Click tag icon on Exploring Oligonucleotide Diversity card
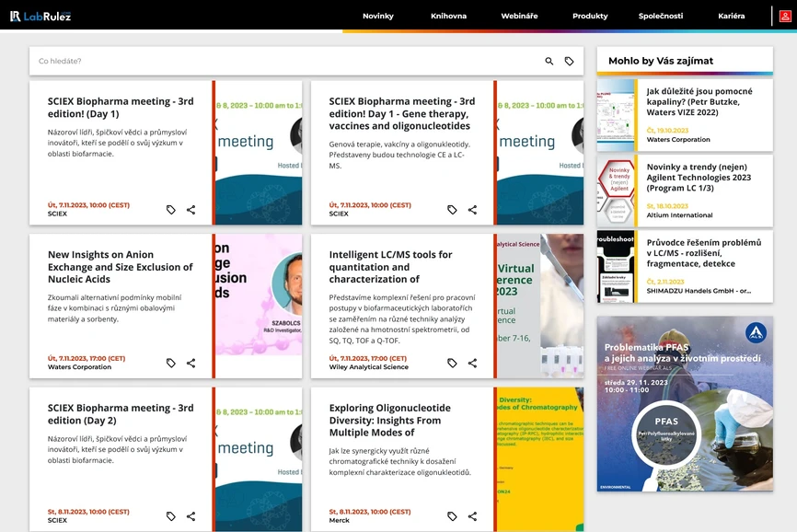The height and width of the screenshot is (532, 797). point(452,516)
